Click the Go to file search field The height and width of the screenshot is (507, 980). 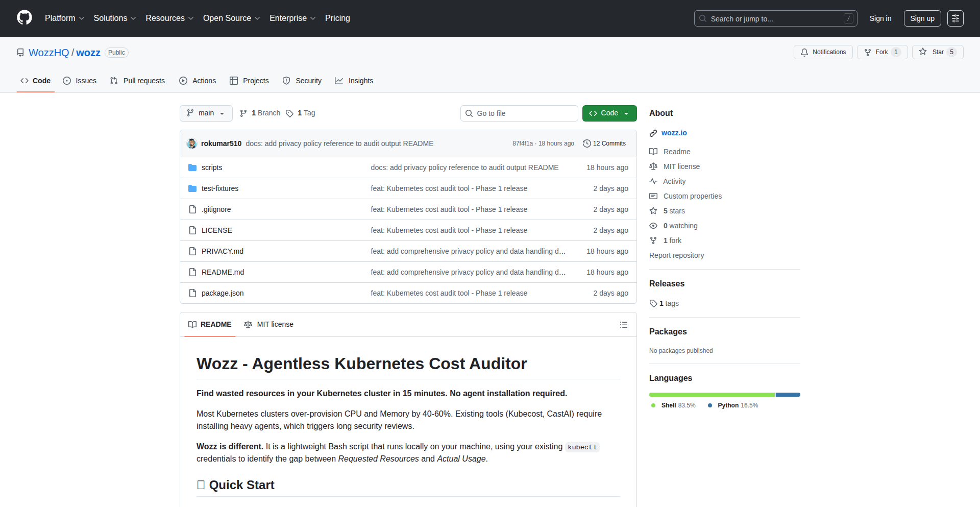click(x=519, y=113)
